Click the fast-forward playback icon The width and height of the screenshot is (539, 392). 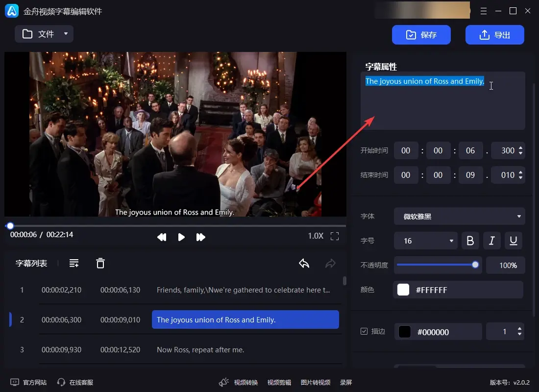200,237
